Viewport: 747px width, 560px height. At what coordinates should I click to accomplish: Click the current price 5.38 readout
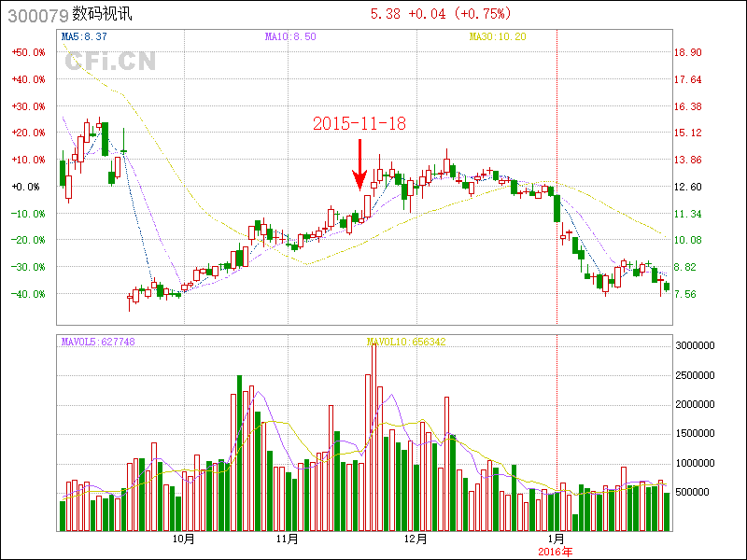386,14
